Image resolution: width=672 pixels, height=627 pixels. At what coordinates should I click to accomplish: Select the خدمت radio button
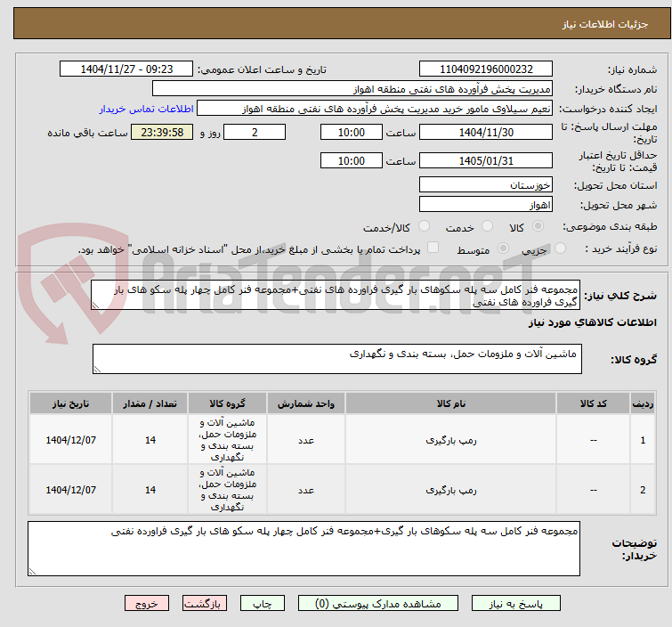[487, 226]
